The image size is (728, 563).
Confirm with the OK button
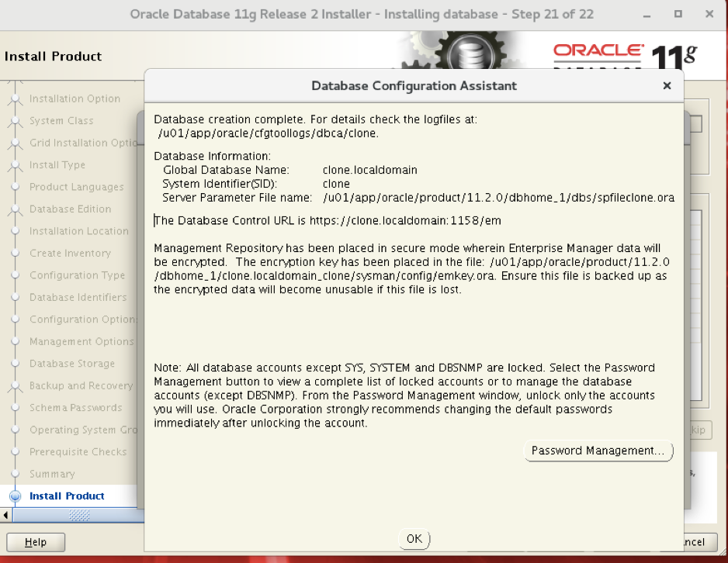coord(414,538)
